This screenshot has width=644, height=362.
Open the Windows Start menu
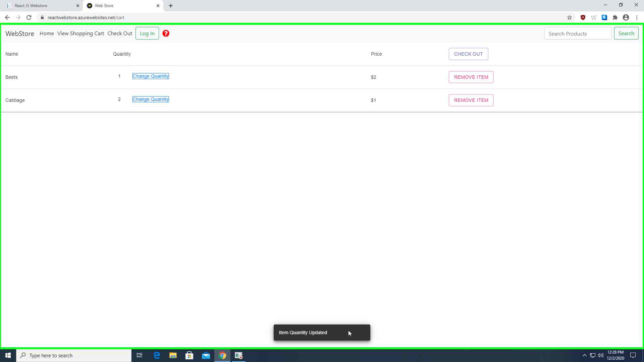point(8,355)
